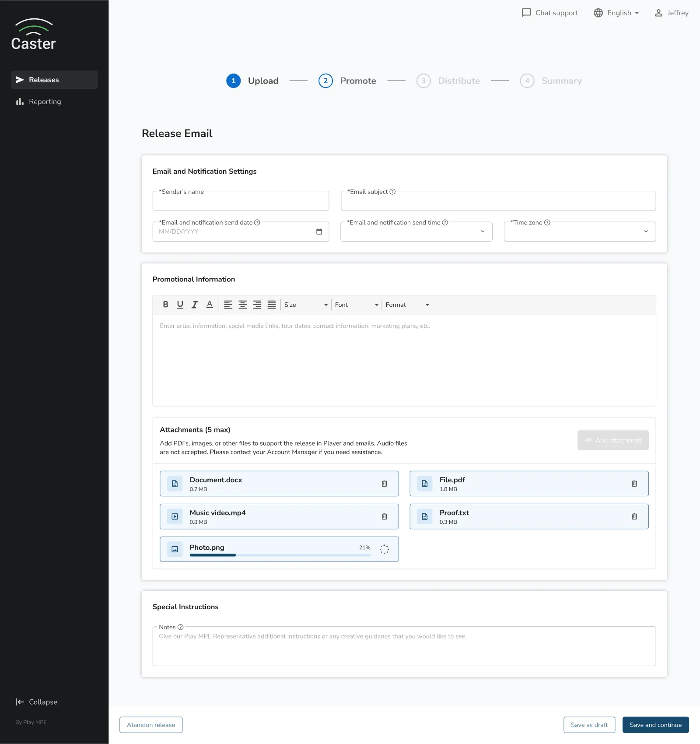Open the Font dropdown
This screenshot has width=700, height=744.
tap(356, 305)
